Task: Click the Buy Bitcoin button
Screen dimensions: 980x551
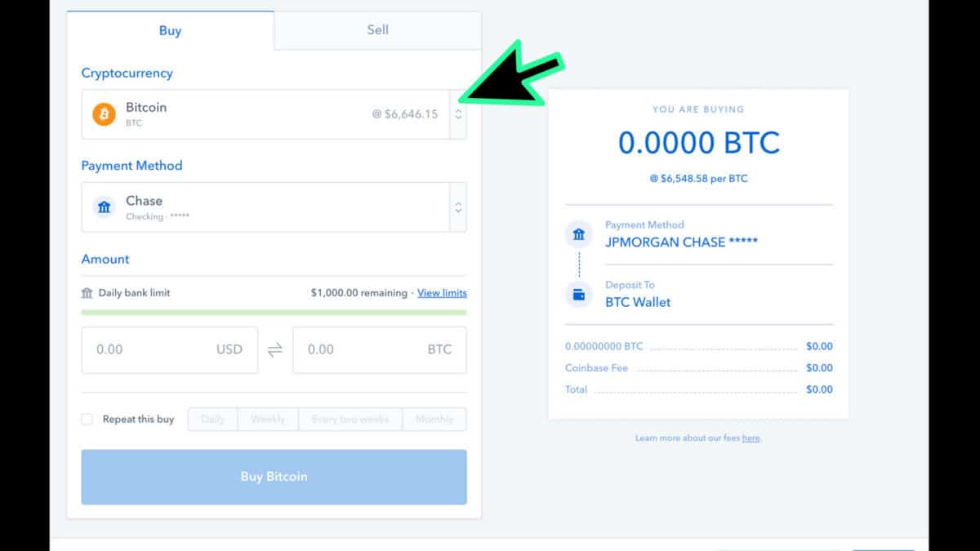Action: [274, 477]
